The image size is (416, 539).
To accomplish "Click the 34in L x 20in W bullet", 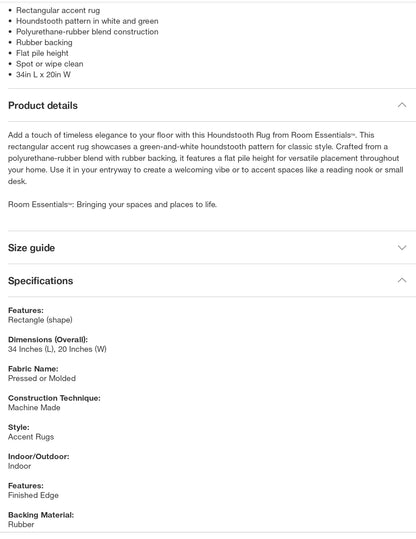I will click(x=43, y=74).
